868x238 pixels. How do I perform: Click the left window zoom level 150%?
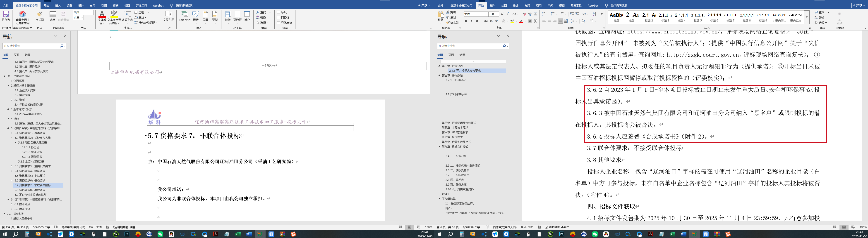tap(429, 227)
